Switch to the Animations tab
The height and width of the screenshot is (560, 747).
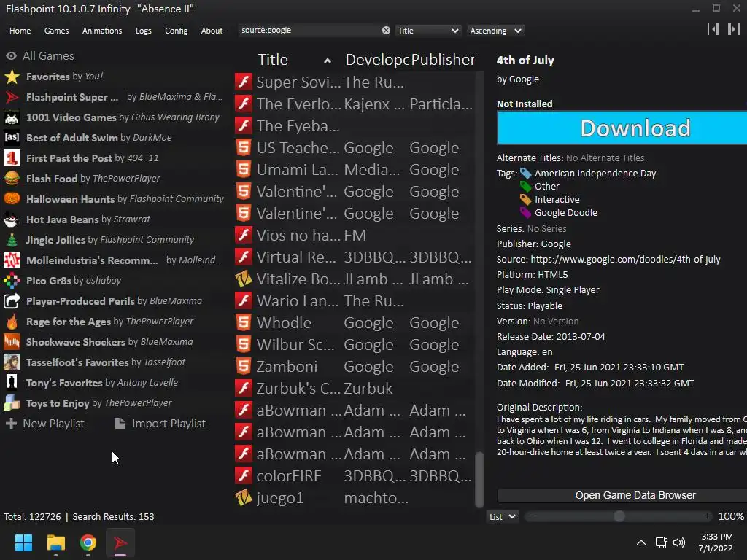point(102,31)
